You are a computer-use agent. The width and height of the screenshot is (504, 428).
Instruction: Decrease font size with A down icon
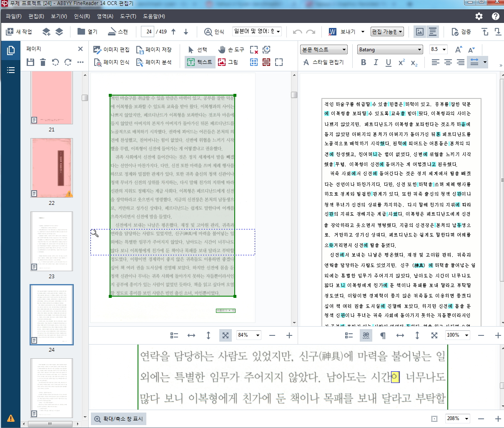click(x=471, y=50)
